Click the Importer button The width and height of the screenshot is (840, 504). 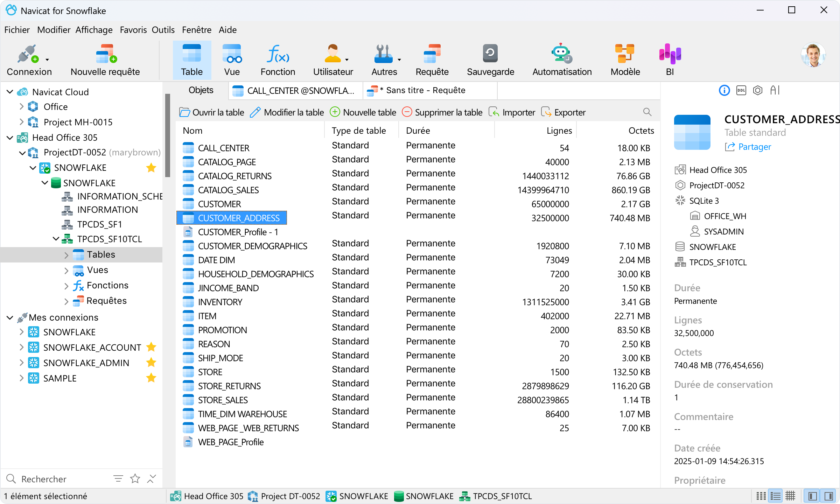(512, 112)
